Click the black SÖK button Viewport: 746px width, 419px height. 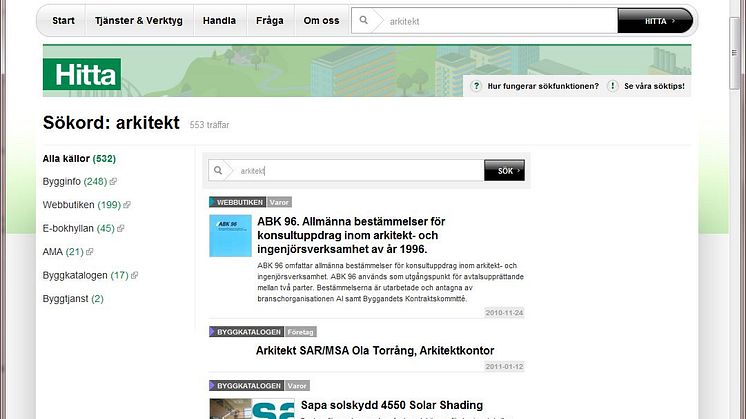pyautogui.click(x=504, y=170)
